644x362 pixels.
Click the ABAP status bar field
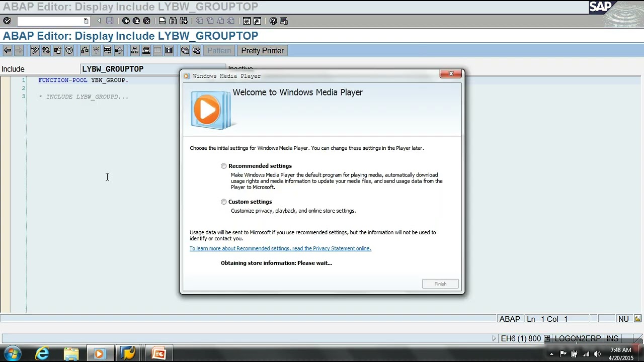point(510,319)
